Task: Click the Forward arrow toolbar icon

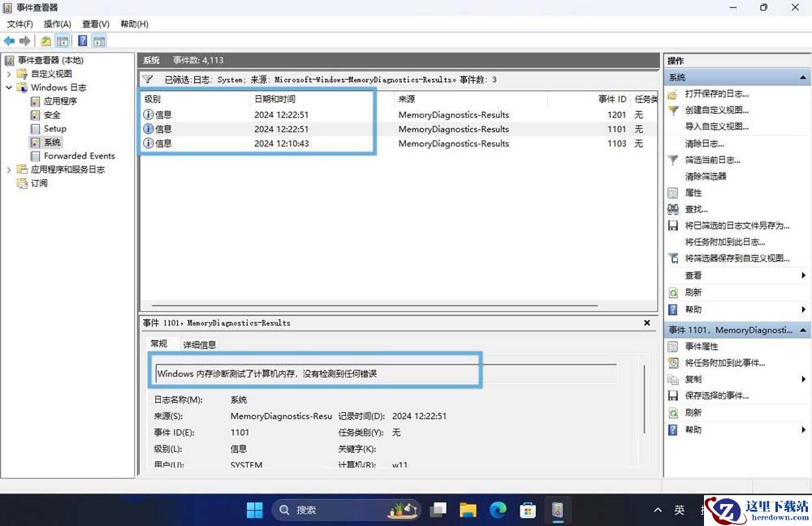Action: click(24, 41)
